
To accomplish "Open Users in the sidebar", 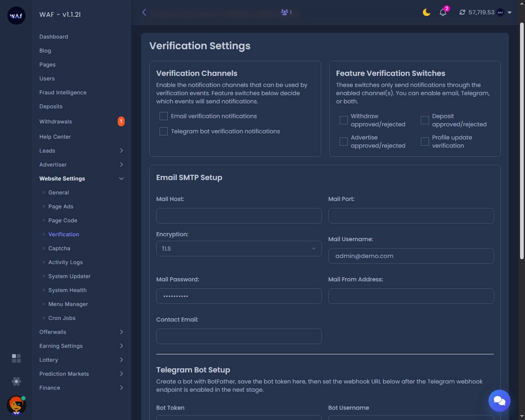I will point(47,78).
